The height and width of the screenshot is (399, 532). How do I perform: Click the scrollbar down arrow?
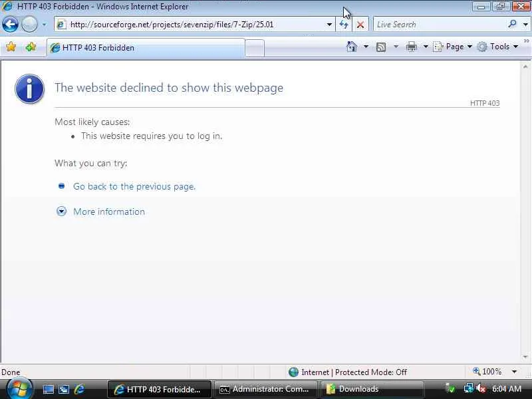click(x=525, y=357)
